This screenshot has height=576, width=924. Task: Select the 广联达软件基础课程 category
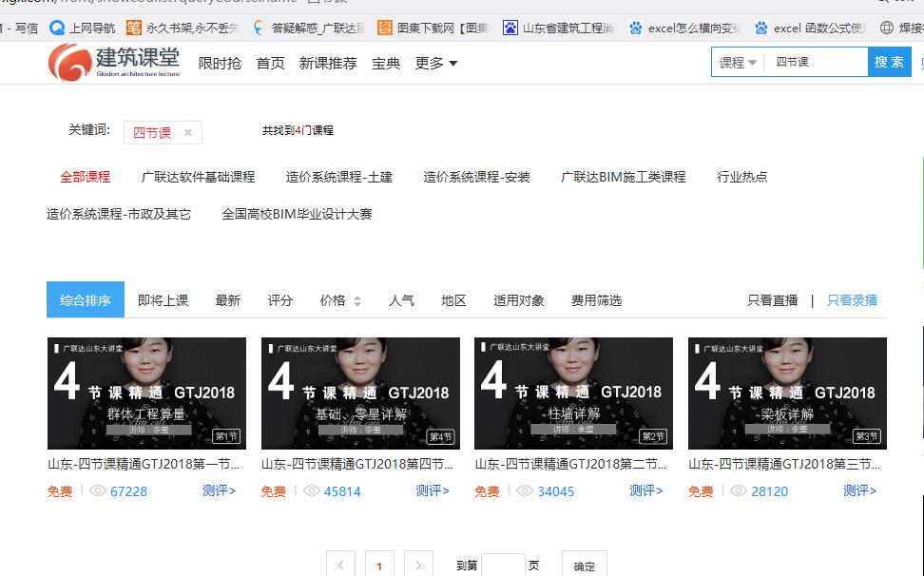click(x=198, y=177)
